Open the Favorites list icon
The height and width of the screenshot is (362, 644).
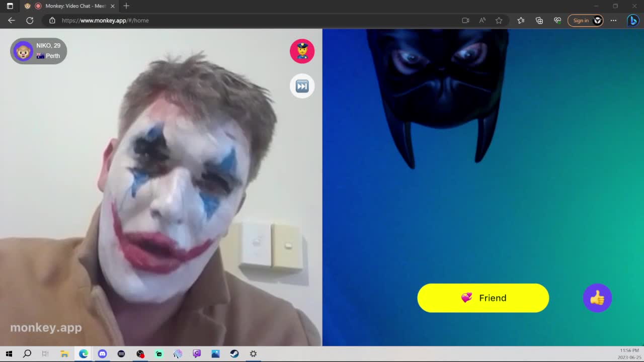tap(521, 21)
